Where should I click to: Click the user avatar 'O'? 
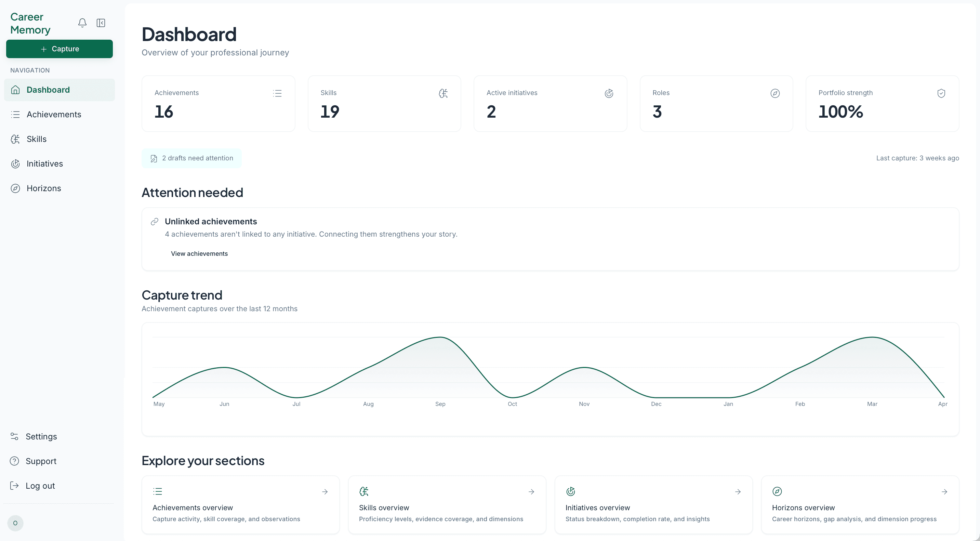[15, 523]
